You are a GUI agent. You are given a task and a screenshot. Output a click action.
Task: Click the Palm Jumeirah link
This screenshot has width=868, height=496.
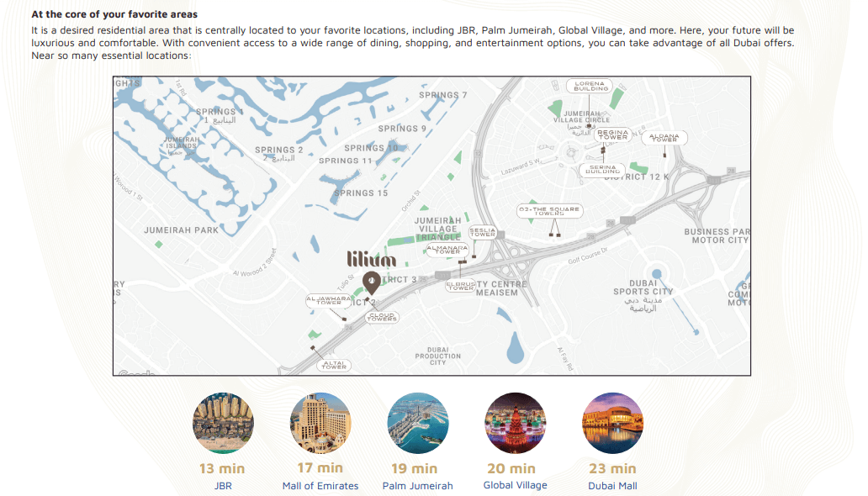tap(418, 485)
